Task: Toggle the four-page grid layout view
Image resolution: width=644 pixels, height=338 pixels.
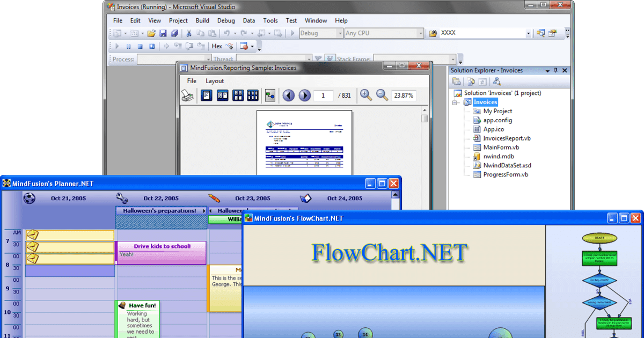Action: (x=238, y=95)
